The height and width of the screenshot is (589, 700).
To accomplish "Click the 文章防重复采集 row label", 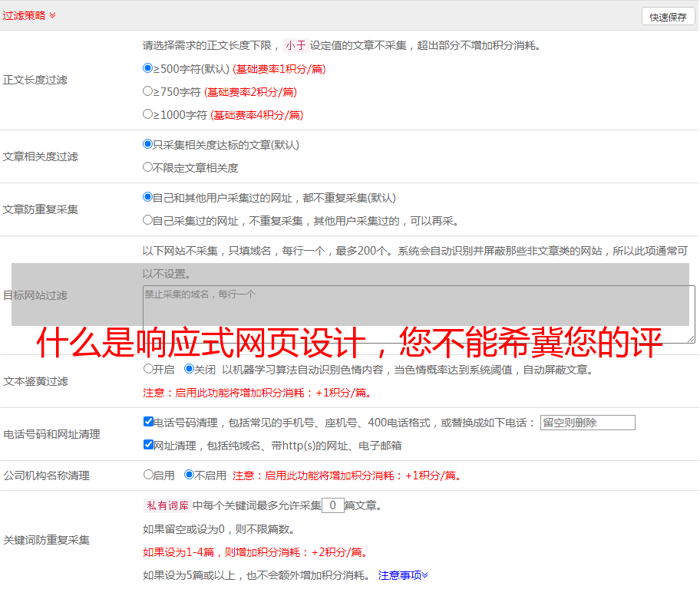I will [x=41, y=209].
